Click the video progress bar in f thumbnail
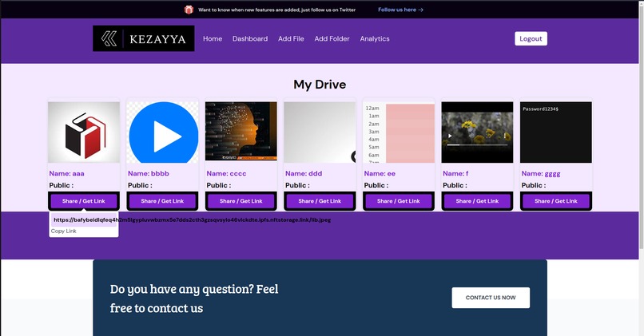The height and width of the screenshot is (336, 644). point(477,144)
